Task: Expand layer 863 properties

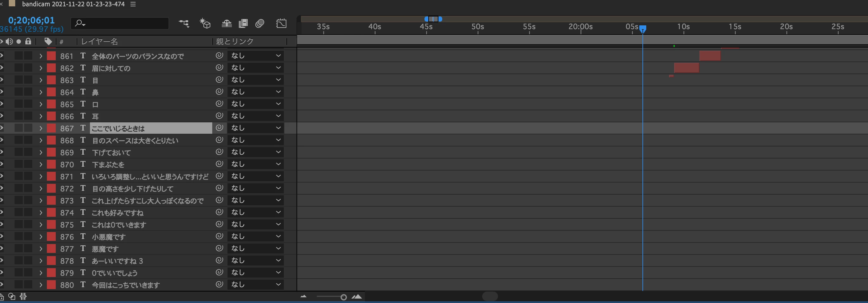Action: tap(41, 80)
